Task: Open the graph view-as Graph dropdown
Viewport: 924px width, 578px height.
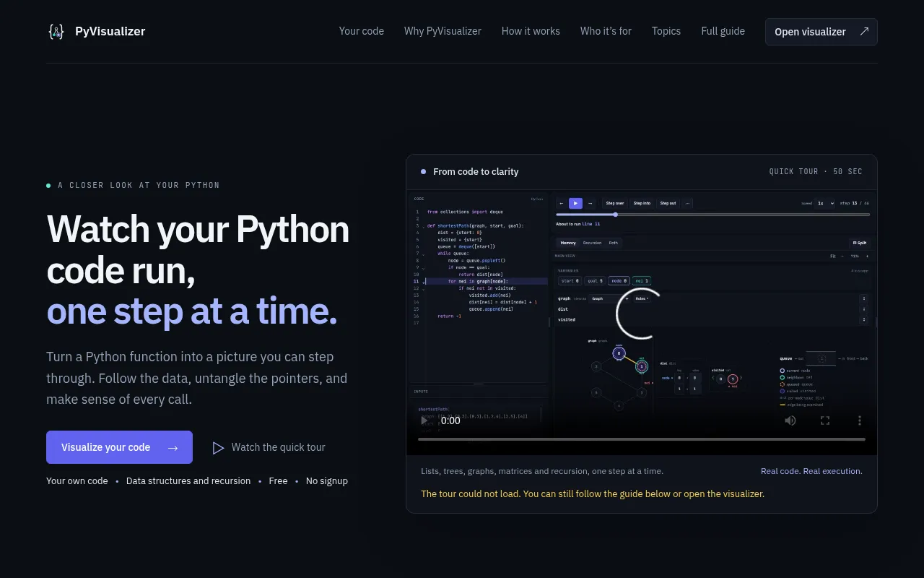Action: 610,298
